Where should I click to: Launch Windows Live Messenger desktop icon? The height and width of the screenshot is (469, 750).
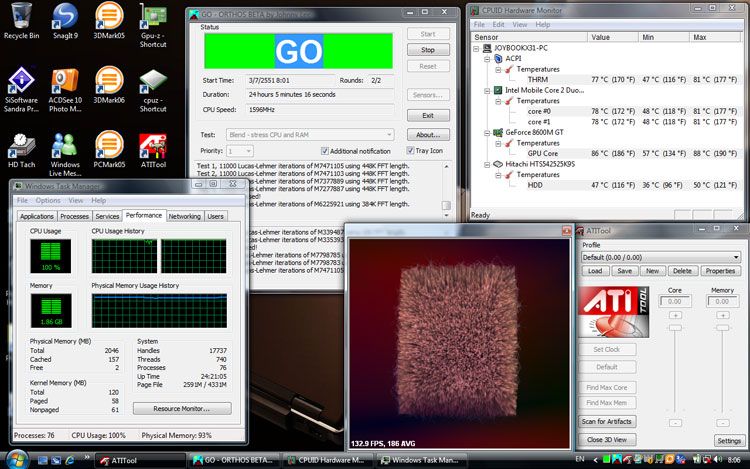tap(65, 154)
